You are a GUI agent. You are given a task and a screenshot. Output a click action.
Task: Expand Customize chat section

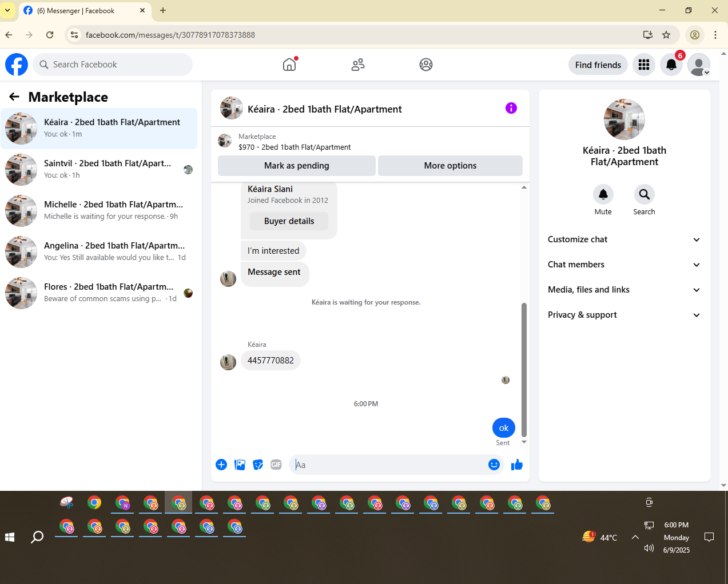(624, 239)
